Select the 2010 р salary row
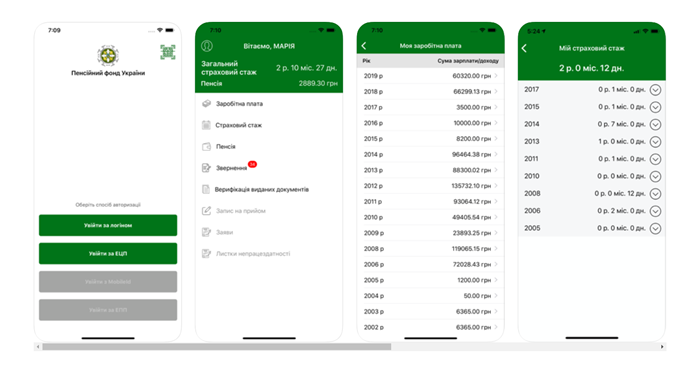Viewport: 688px width, 365px height. click(430, 217)
